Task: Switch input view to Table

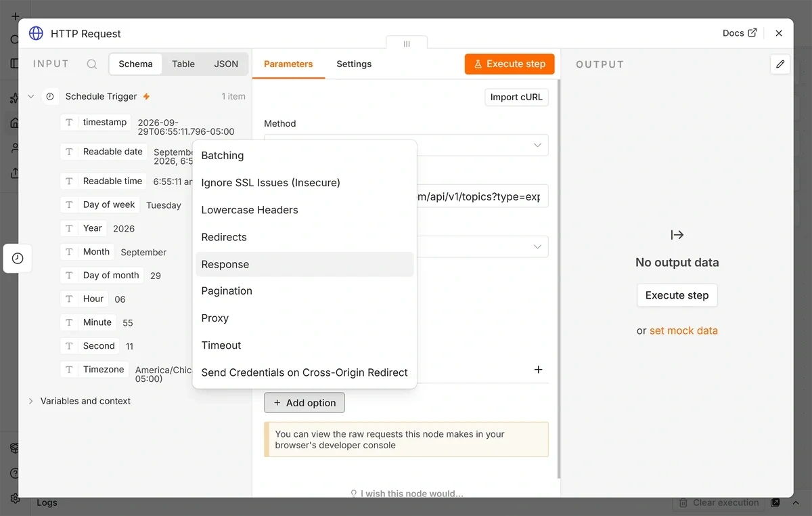Action: click(x=183, y=64)
